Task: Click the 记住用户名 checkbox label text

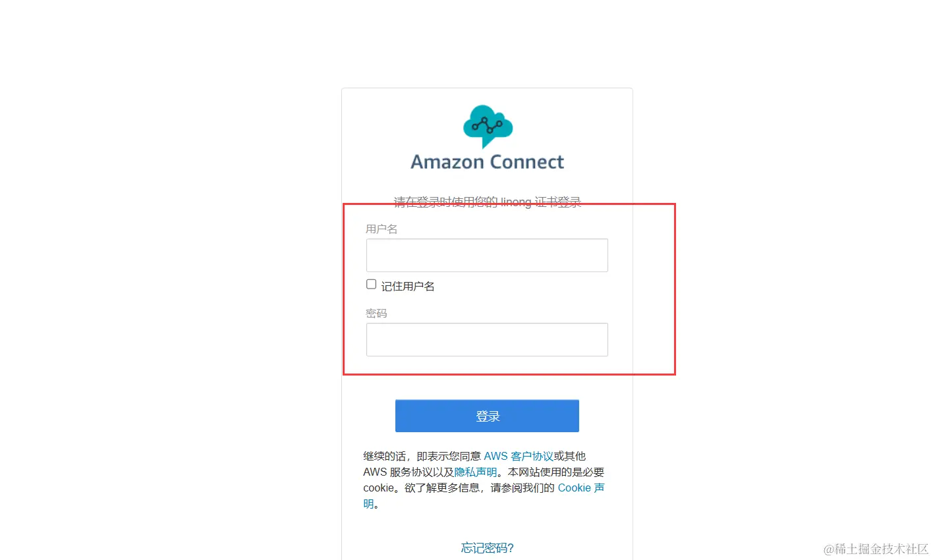Action: [x=408, y=286]
